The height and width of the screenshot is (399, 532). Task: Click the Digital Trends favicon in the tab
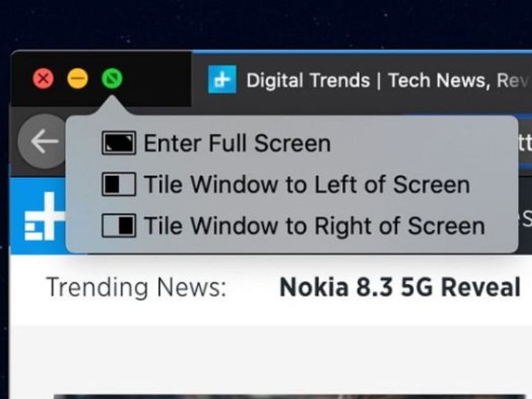pos(222,79)
